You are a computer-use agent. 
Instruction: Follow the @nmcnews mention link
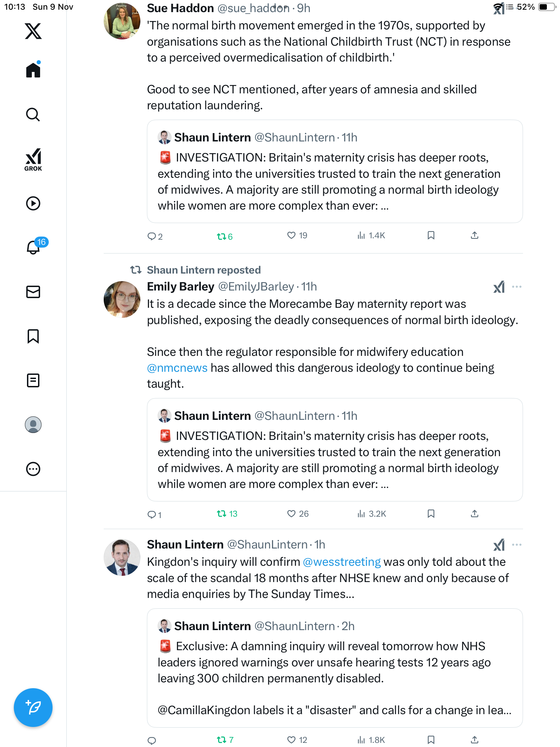point(177,368)
